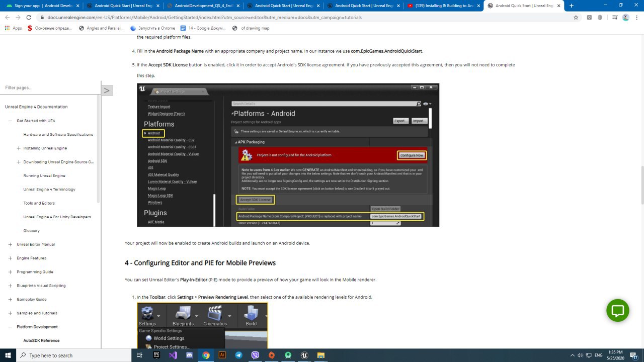Switch to Sign your app tab

40,6
